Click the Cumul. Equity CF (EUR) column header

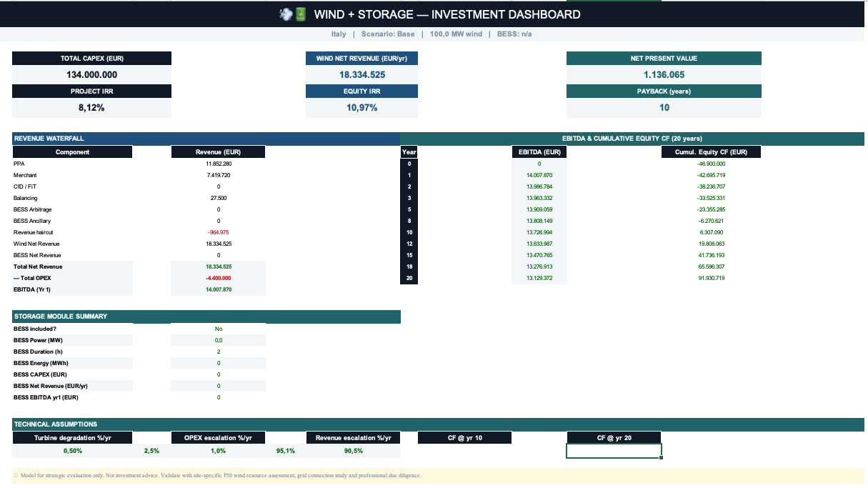click(x=711, y=152)
